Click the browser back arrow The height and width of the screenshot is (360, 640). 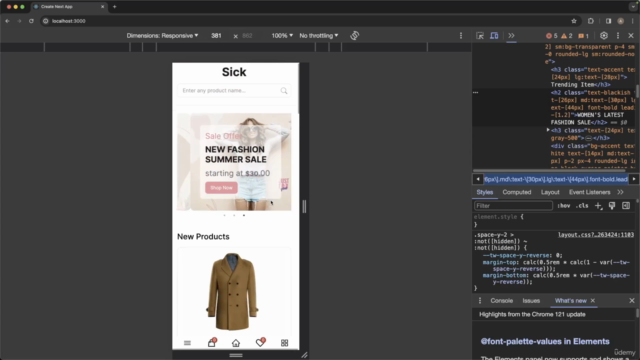coord(7,21)
